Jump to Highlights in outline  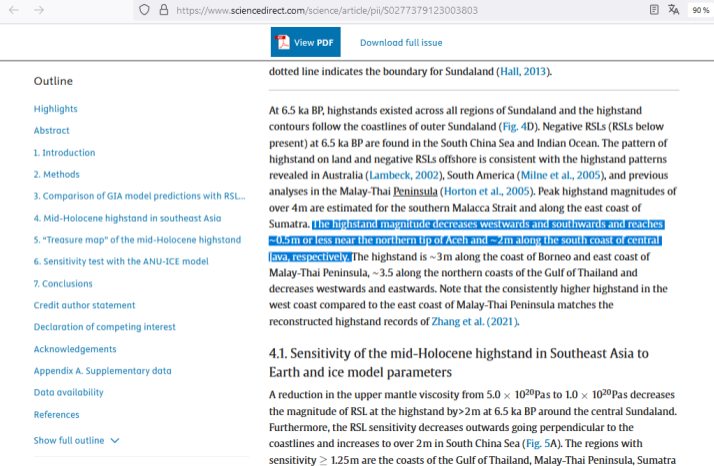point(56,109)
